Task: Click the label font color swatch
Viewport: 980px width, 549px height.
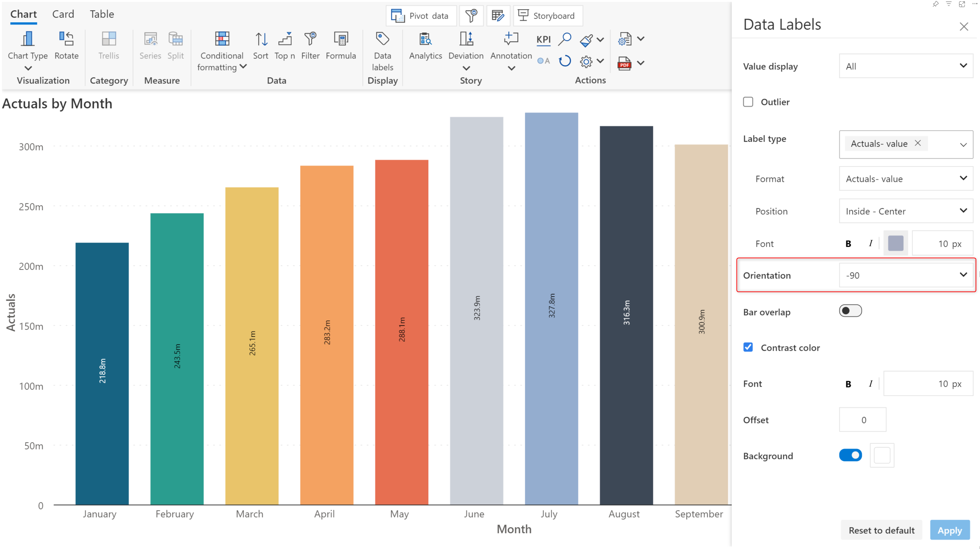Action: click(x=895, y=243)
